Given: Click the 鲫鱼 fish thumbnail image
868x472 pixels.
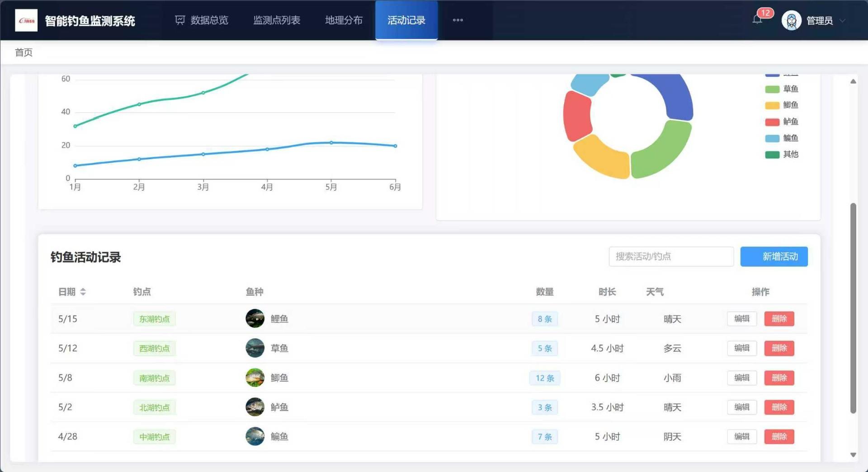Looking at the screenshot, I should [255, 378].
